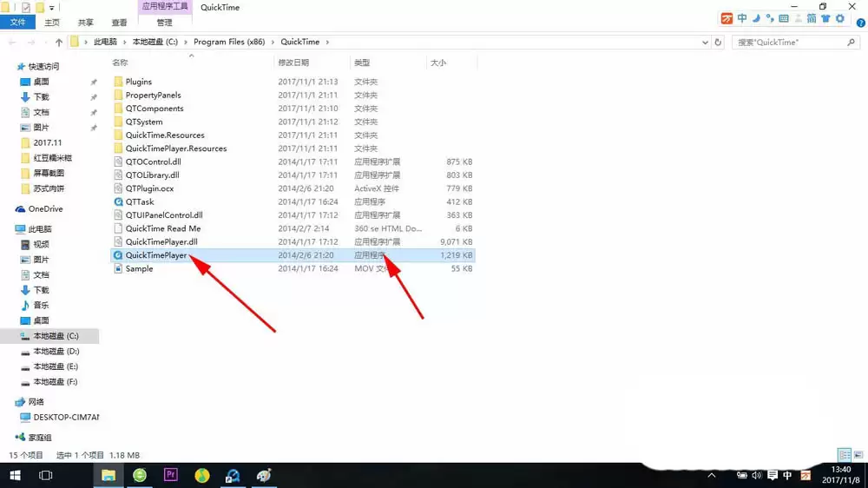Select QTUIPanelControl.dll file name
The width and height of the screenshot is (868, 488).
click(164, 215)
